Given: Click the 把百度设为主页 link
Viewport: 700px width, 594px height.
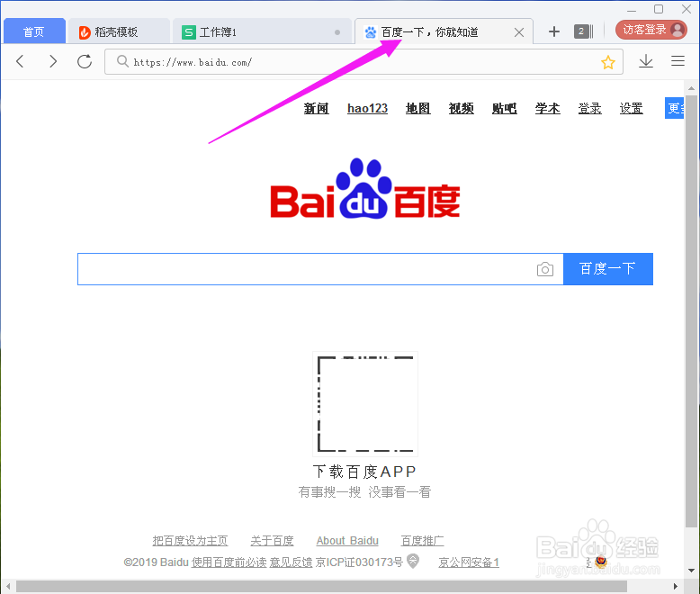Looking at the screenshot, I should pos(190,541).
